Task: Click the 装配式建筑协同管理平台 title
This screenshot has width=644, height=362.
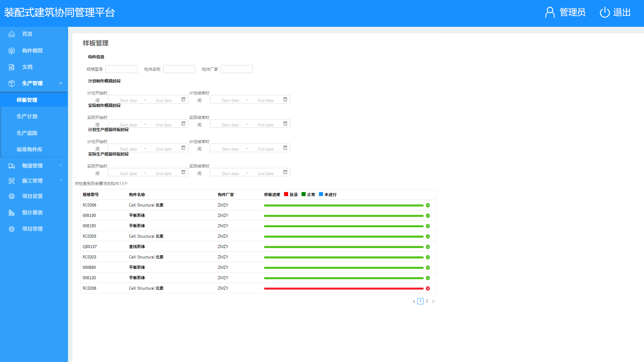Action: click(x=59, y=12)
